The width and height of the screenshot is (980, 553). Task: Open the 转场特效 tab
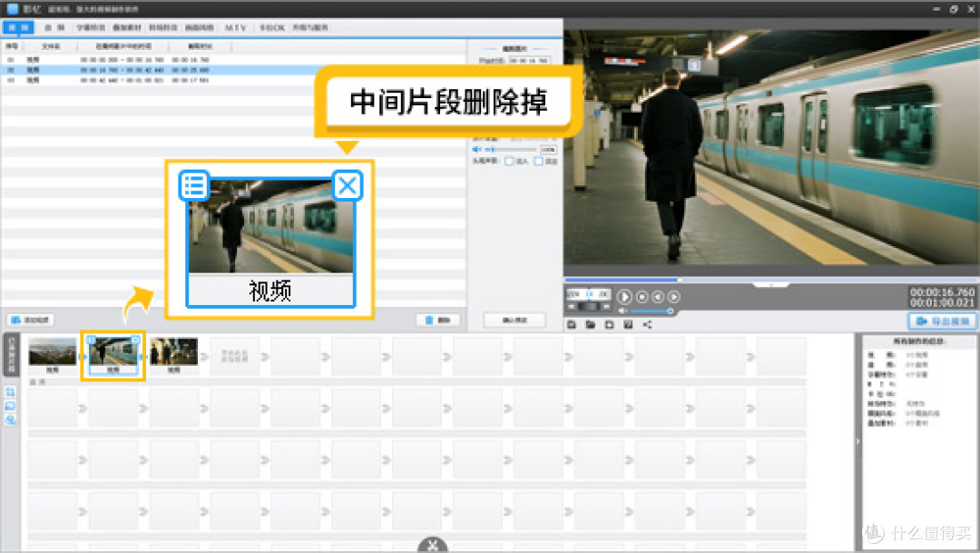pos(163,27)
